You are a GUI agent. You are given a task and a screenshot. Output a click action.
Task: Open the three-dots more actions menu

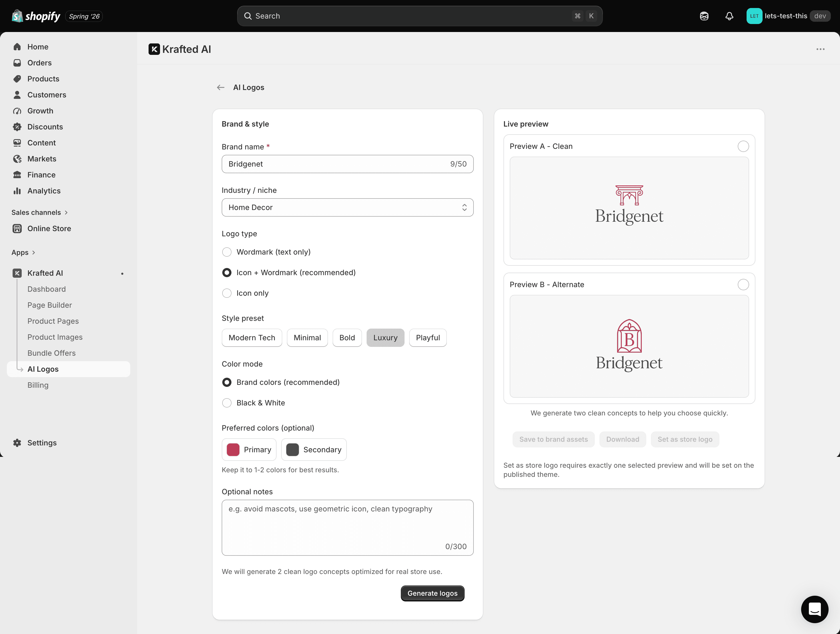pyautogui.click(x=820, y=49)
